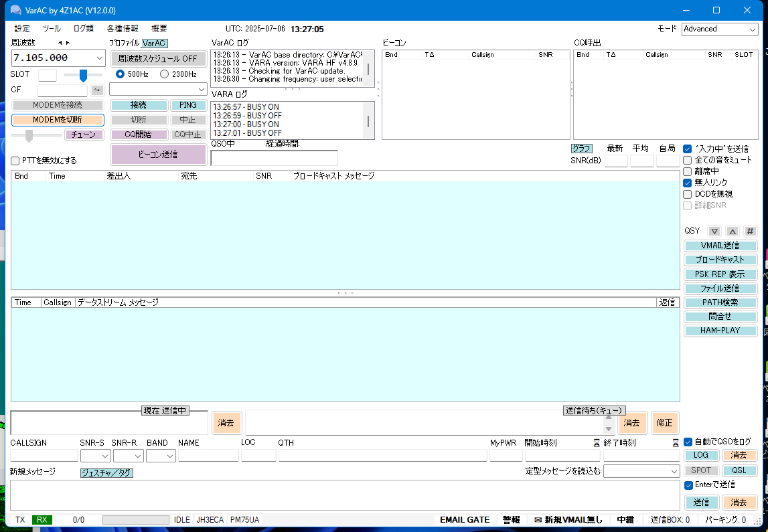Viewport: 768px width, 532px height.
Task: Click the ビーコン送信 button
Action: pos(158,155)
